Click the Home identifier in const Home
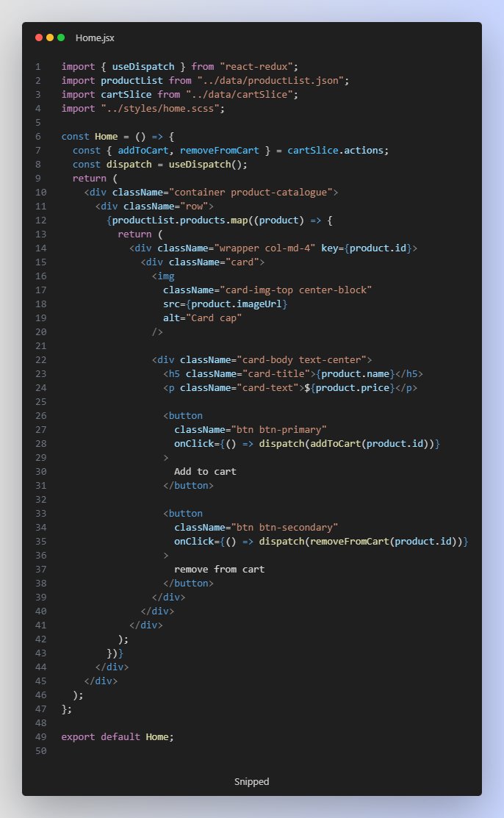Viewport: 504px width, 818px height. pyautogui.click(x=107, y=137)
